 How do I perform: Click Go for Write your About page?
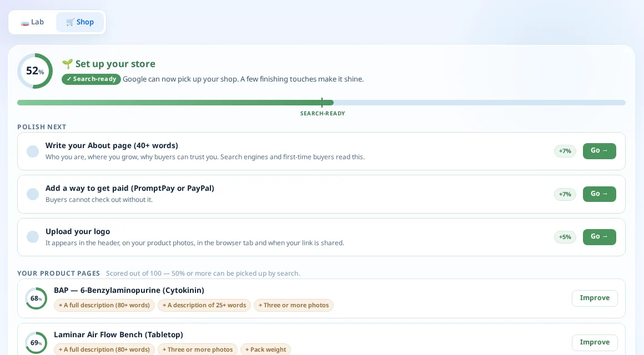[599, 151]
